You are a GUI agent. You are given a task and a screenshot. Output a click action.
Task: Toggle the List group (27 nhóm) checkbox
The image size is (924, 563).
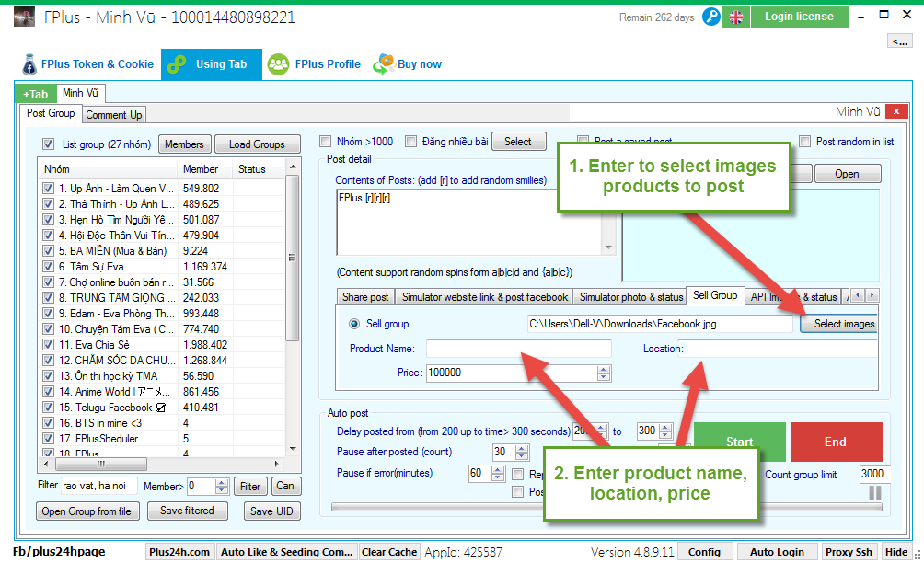coord(49,144)
